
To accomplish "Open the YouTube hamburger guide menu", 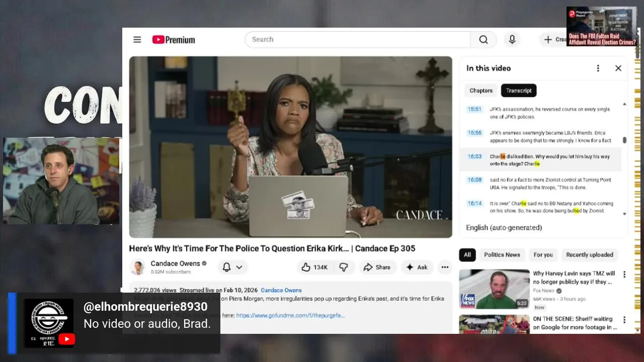I will (x=137, y=40).
